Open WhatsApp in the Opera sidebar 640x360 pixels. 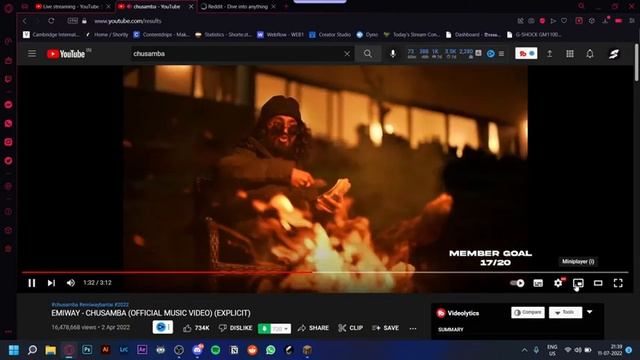(x=8, y=124)
